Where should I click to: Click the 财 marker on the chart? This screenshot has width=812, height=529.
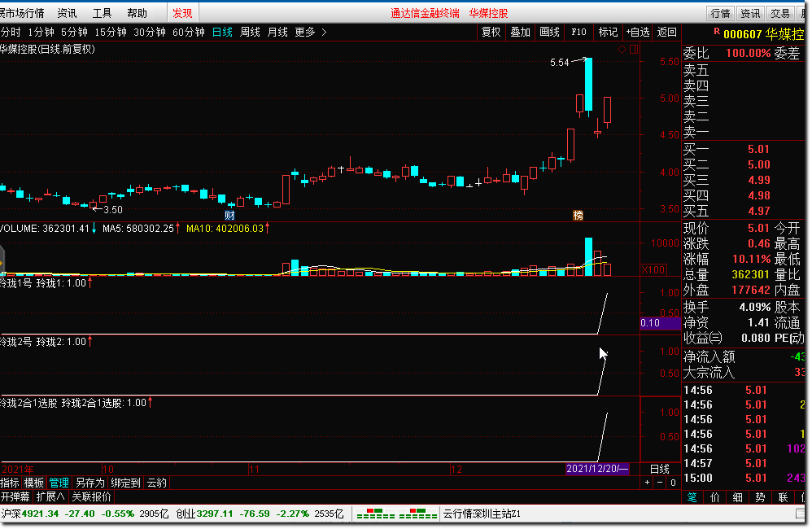tap(229, 215)
